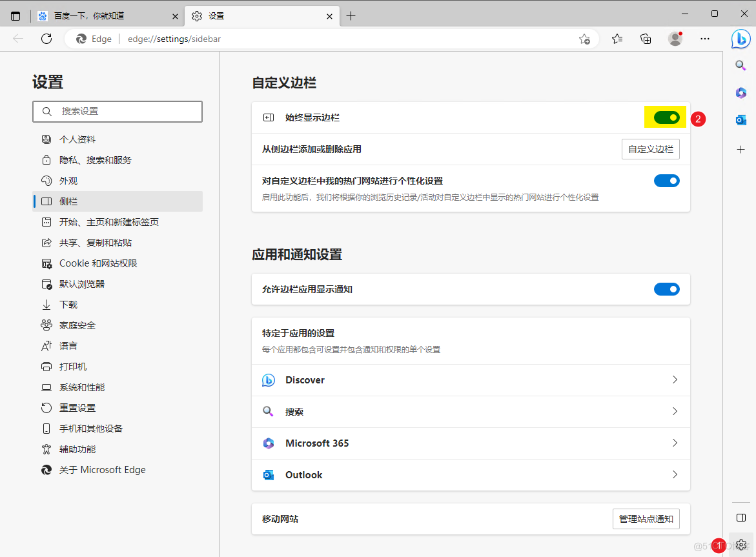
Task: Click the sidebar search magnifier icon
Action: (x=741, y=65)
